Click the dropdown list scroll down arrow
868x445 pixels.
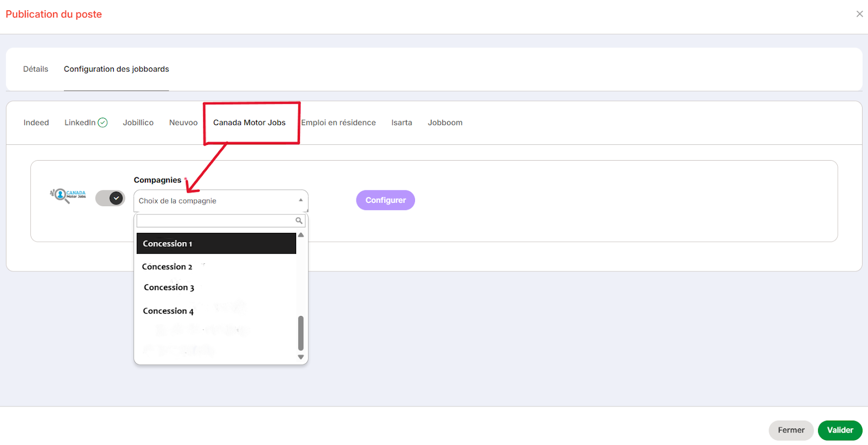point(301,357)
